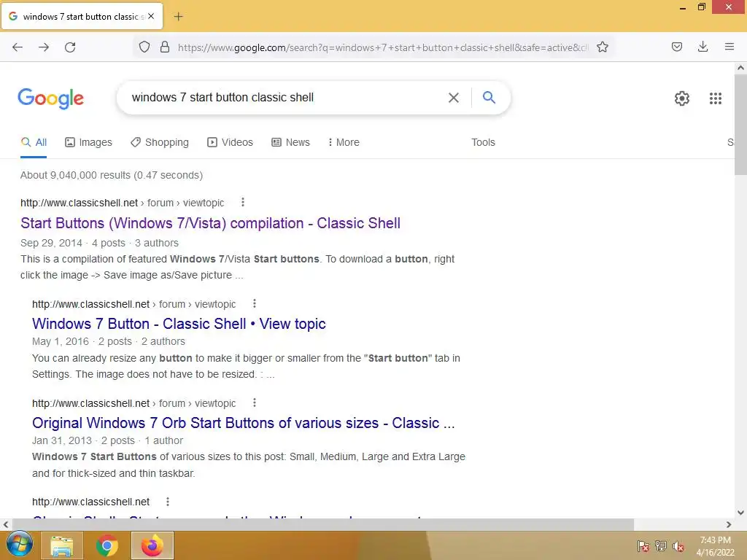Launch Google Chrome from the taskbar

(107, 545)
